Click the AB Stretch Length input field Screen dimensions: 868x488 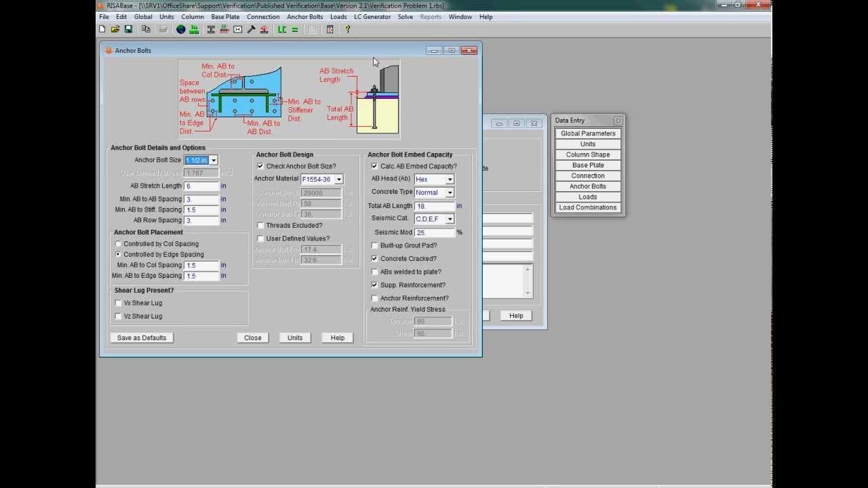click(201, 186)
